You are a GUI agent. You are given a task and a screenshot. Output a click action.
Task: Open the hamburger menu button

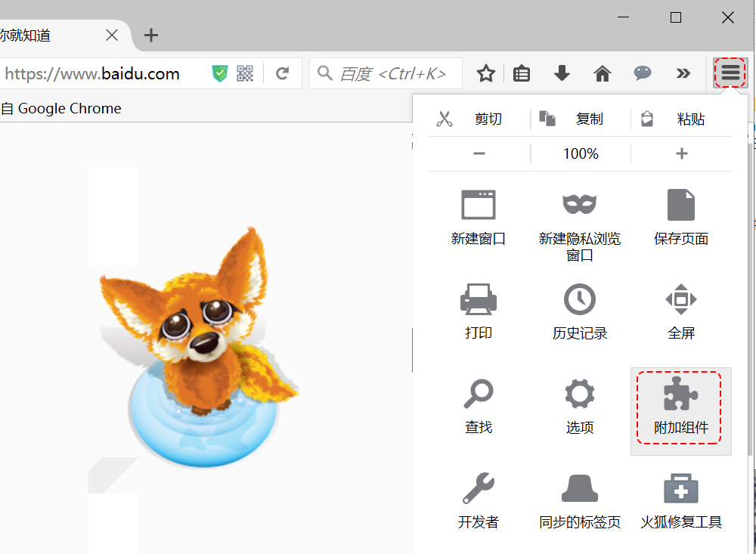pos(729,73)
